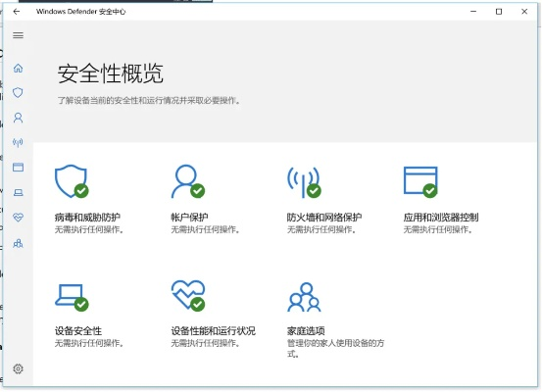Image resolution: width=542 pixels, height=392 pixels.
Task: Open the 帐户保护 label
Action: pyautogui.click(x=189, y=218)
